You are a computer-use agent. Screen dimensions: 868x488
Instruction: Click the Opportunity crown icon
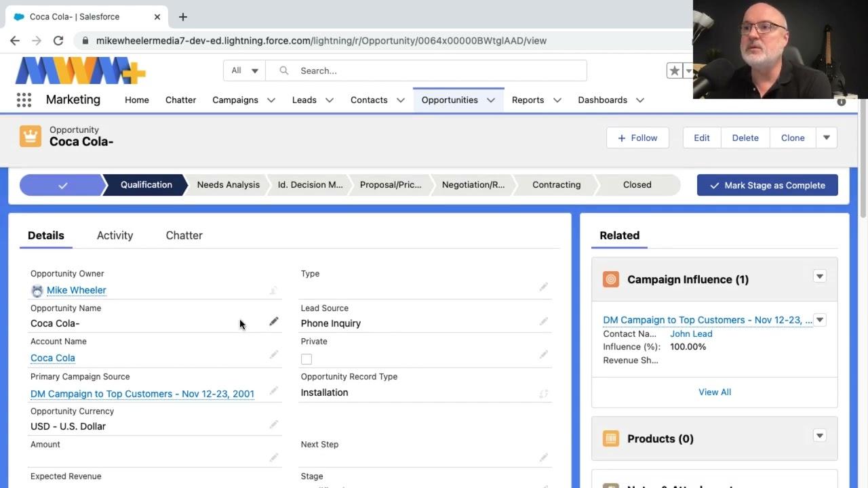[31, 136]
